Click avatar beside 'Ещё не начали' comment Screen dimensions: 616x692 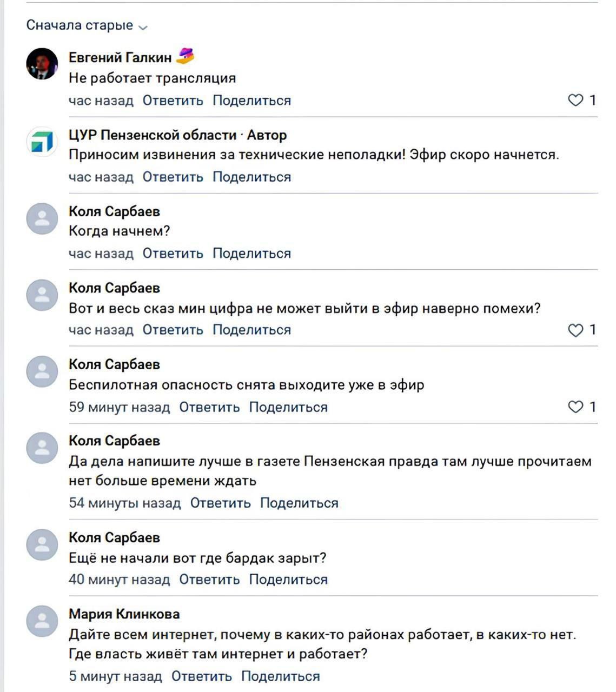click(x=42, y=544)
